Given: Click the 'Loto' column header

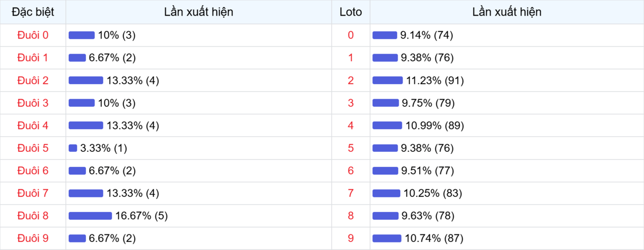Looking at the screenshot, I should point(351,12).
